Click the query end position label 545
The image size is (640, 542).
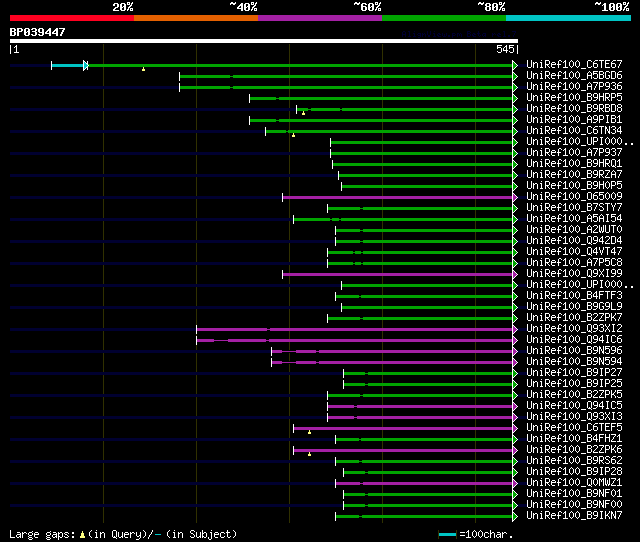(x=505, y=49)
